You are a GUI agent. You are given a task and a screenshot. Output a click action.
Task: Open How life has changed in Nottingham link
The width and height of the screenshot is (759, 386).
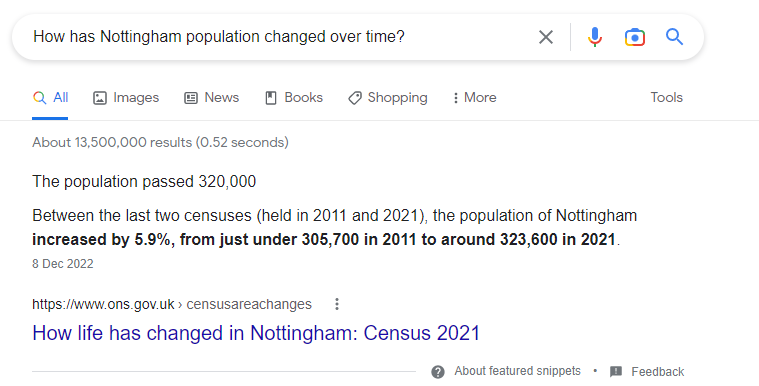pos(256,333)
